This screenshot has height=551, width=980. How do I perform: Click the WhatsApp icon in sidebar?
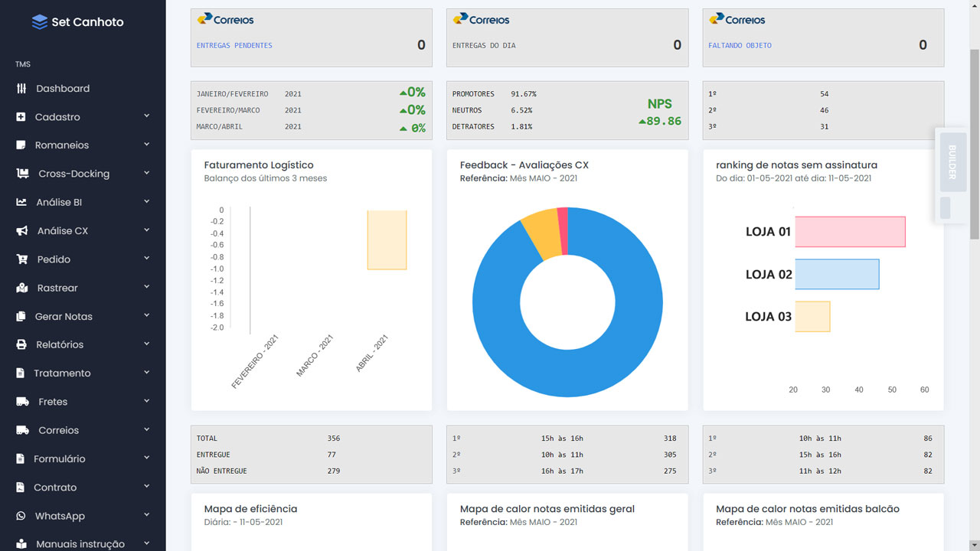pos(21,517)
